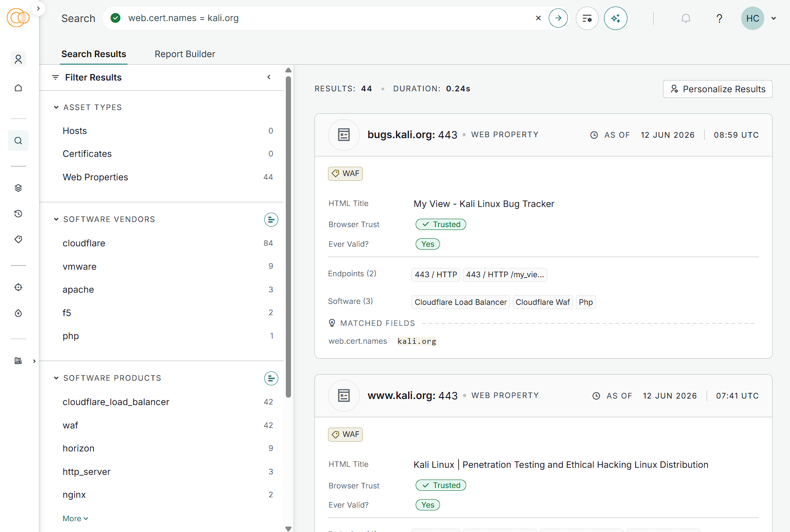Click the bugs.kali.org 443 / HTTP endpoint chip
Viewport: 790px width, 532px height.
(436, 274)
